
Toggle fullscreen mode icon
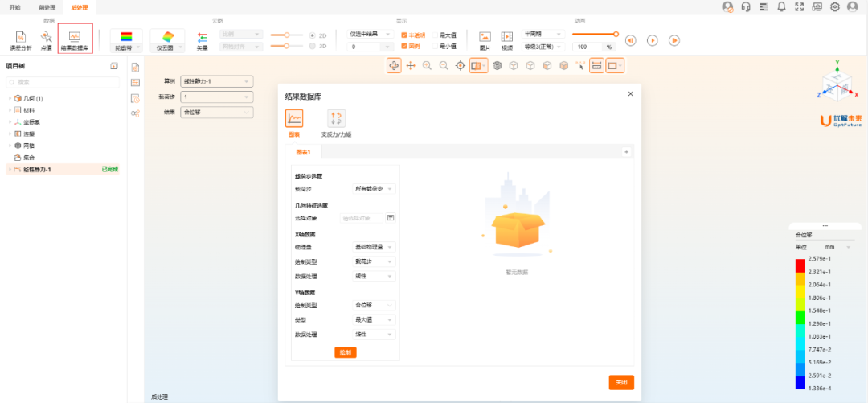coord(800,6)
